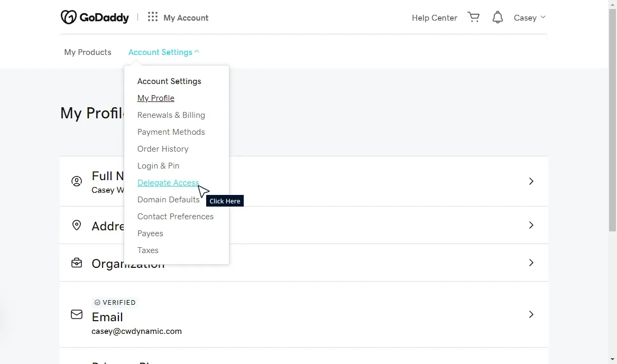This screenshot has height=364, width=617.
Task: Click the GoDaddy logo
Action: [95, 17]
